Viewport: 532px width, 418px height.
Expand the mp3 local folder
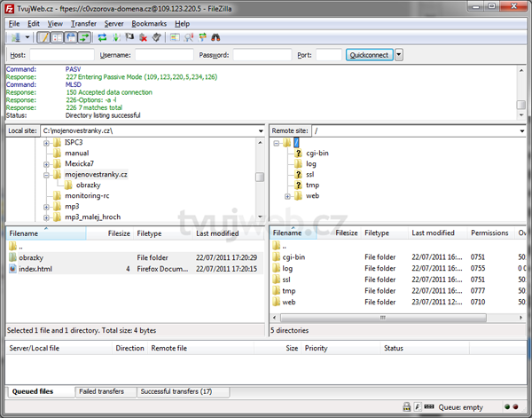46,207
